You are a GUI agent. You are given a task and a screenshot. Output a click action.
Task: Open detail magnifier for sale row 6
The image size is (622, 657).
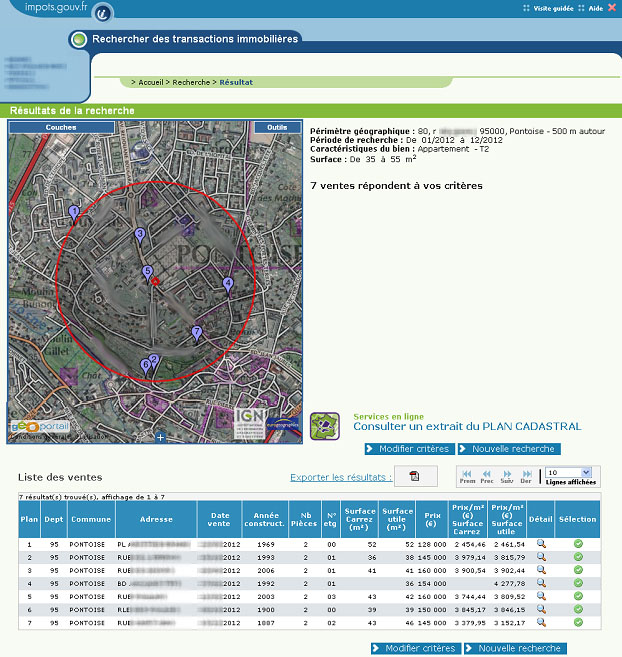tap(541, 609)
